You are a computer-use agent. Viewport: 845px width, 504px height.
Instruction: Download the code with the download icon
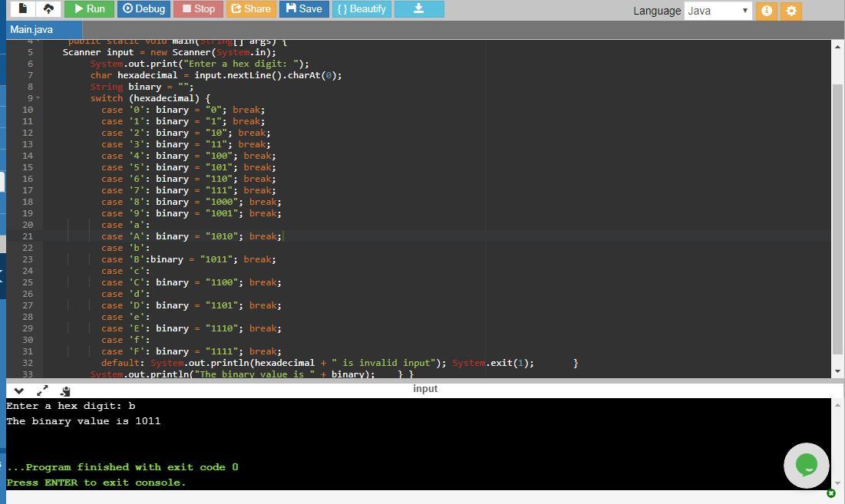(x=419, y=10)
